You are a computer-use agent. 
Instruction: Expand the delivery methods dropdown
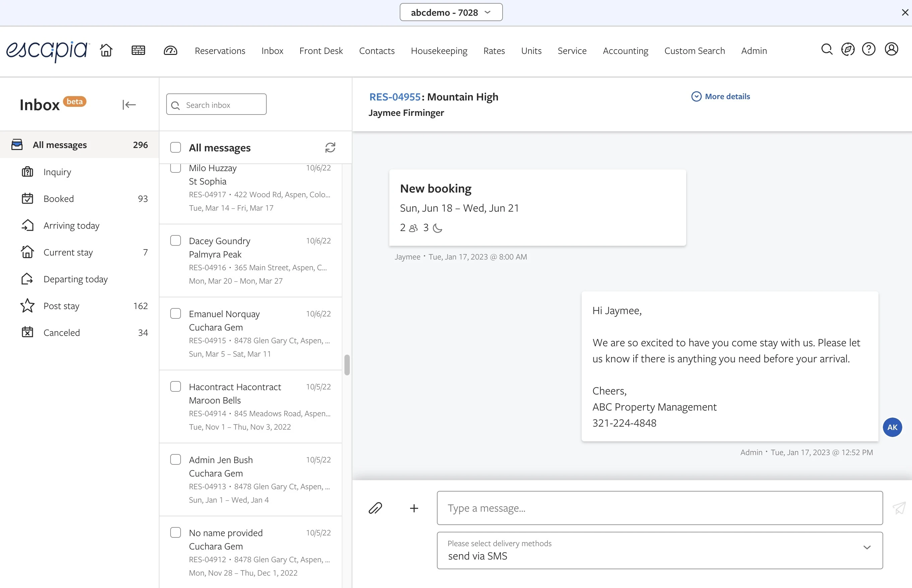coord(867,547)
